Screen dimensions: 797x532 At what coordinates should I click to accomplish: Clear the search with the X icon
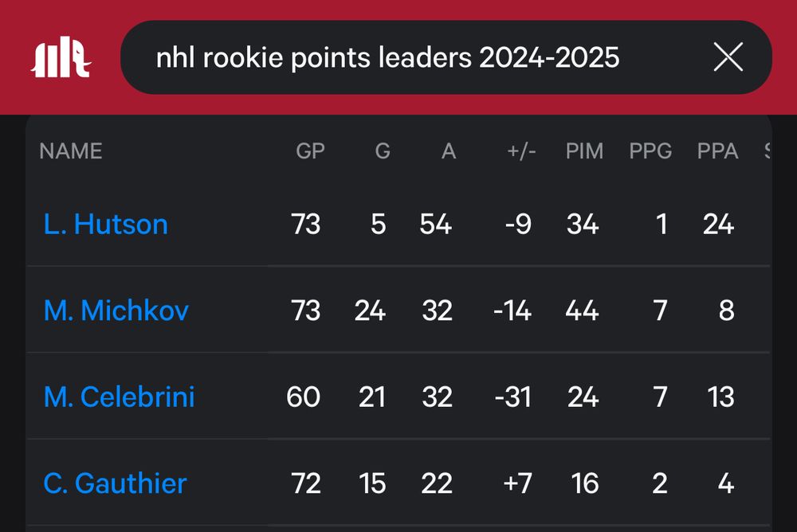(x=728, y=57)
